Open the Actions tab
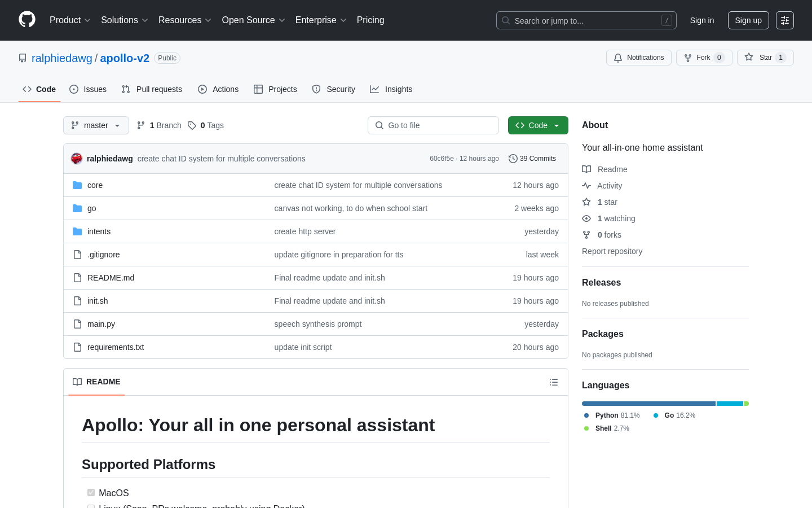The height and width of the screenshot is (508, 812). point(218,89)
